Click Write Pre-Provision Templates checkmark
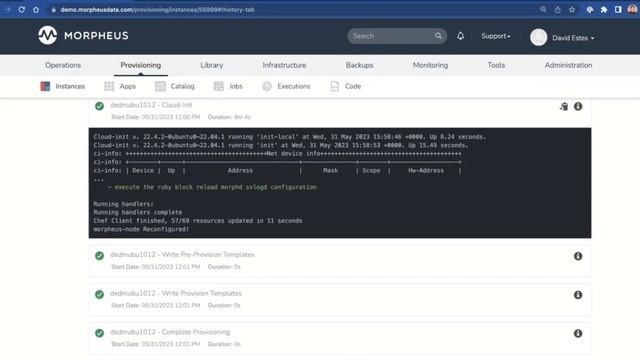 pyautogui.click(x=99, y=256)
